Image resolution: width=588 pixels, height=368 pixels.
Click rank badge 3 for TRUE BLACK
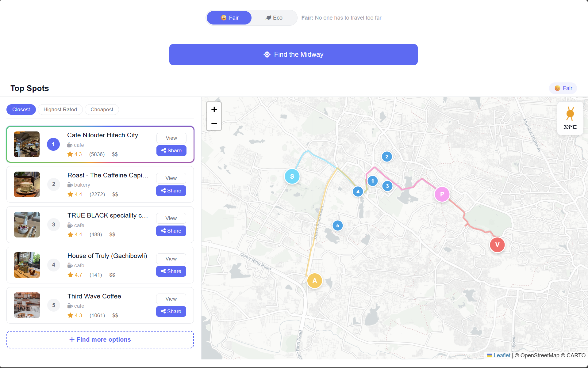[54, 225]
